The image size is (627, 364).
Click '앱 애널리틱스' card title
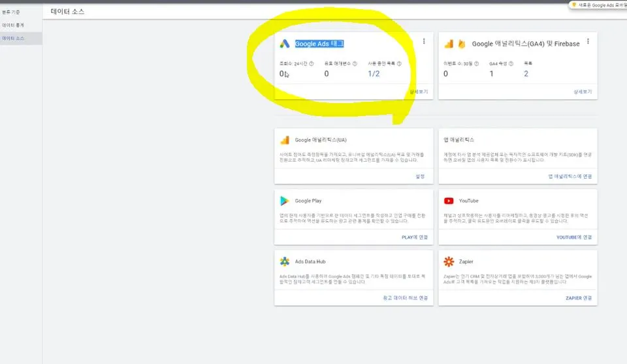(x=458, y=140)
